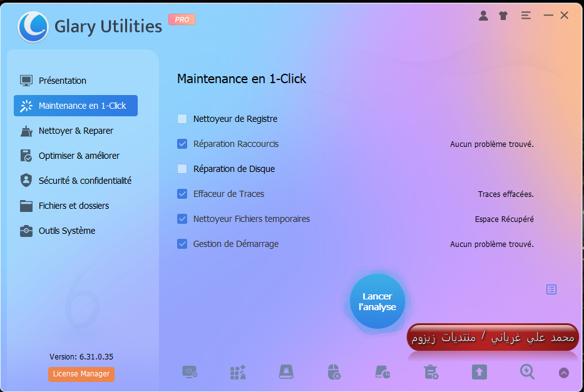Click the Réparation Raccourcis result 'Aucun problème trouvé.'

pyautogui.click(x=491, y=144)
